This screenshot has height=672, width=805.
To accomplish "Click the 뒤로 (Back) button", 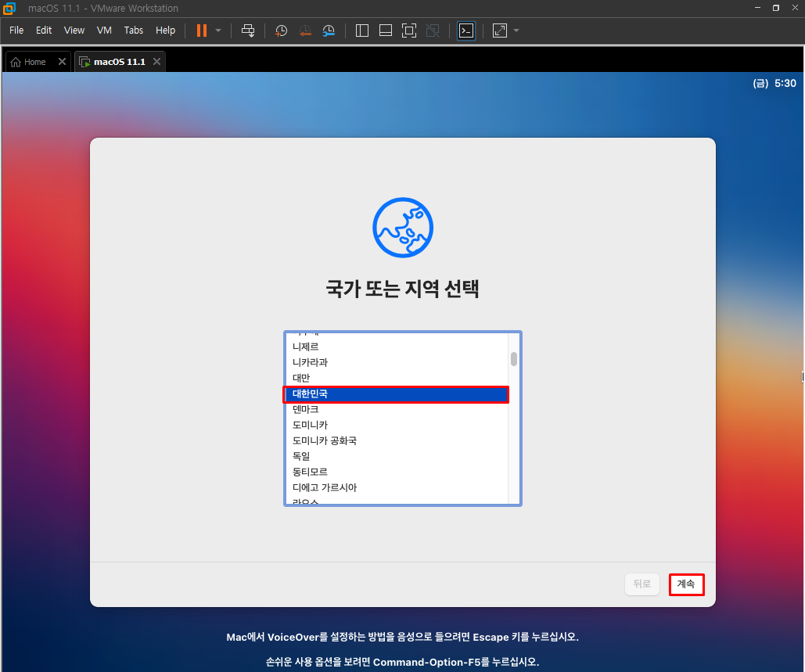I will [x=641, y=584].
